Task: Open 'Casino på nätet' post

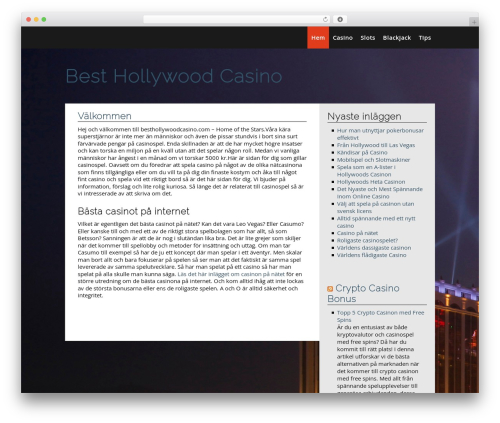Action: (357, 233)
